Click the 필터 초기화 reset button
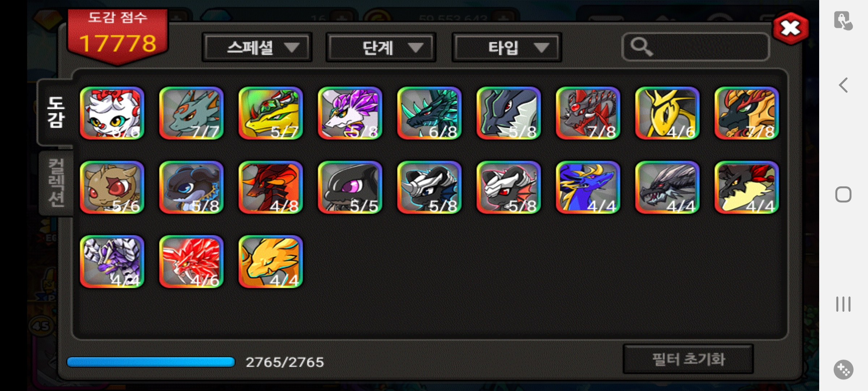This screenshot has width=868, height=391. [688, 359]
